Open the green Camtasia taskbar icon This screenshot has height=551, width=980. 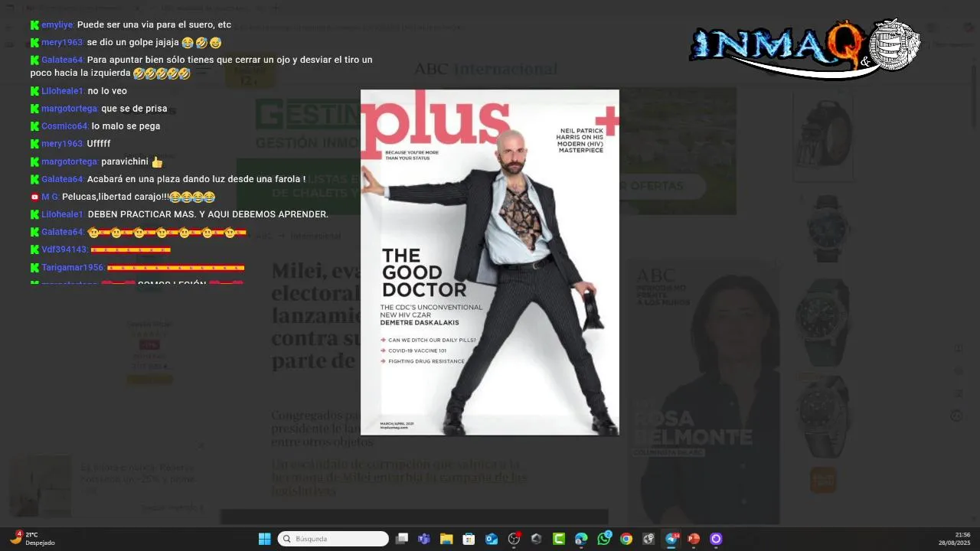pyautogui.click(x=559, y=539)
